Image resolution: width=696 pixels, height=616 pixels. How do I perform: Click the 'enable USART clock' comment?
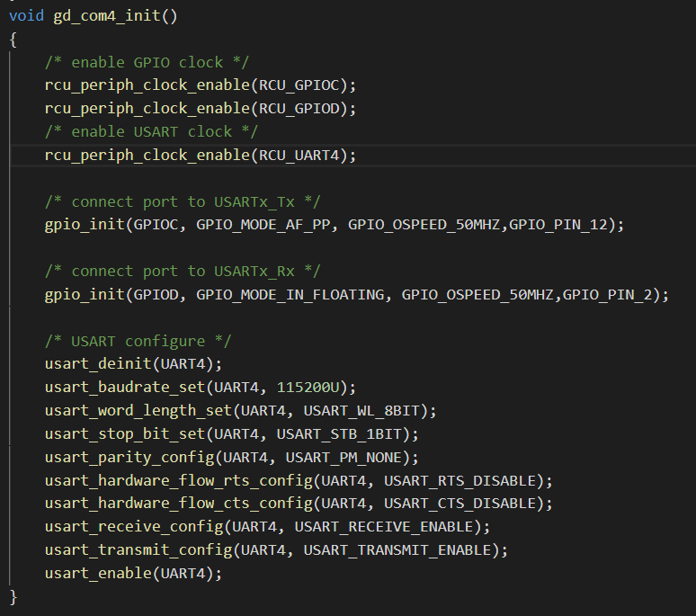151,131
